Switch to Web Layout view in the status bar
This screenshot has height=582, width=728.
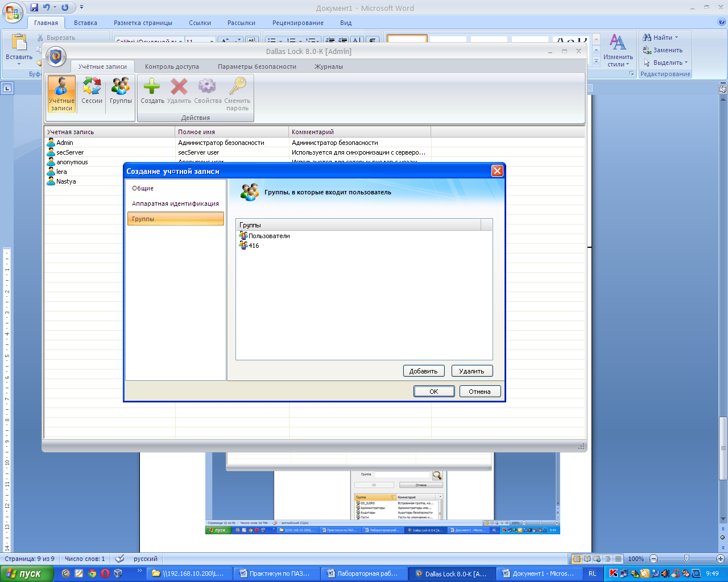click(597, 559)
